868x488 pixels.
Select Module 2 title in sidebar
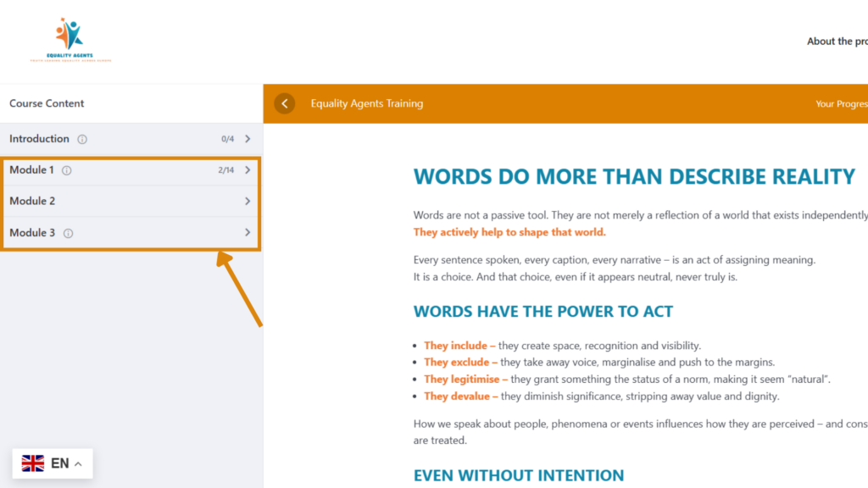(32, 202)
